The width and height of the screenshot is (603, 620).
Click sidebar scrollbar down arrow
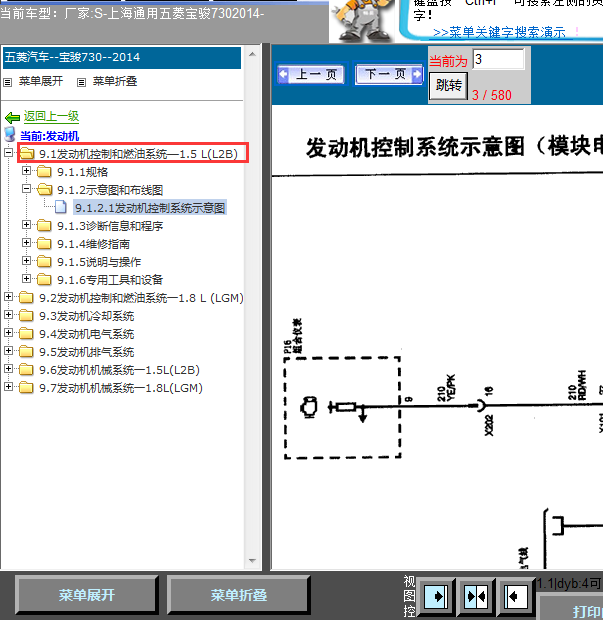[252, 561]
